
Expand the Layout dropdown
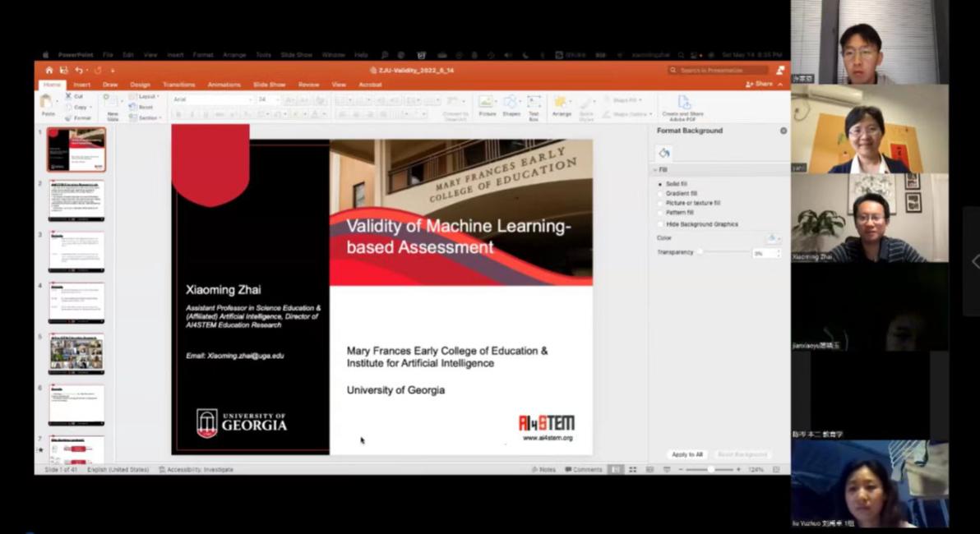[146, 96]
